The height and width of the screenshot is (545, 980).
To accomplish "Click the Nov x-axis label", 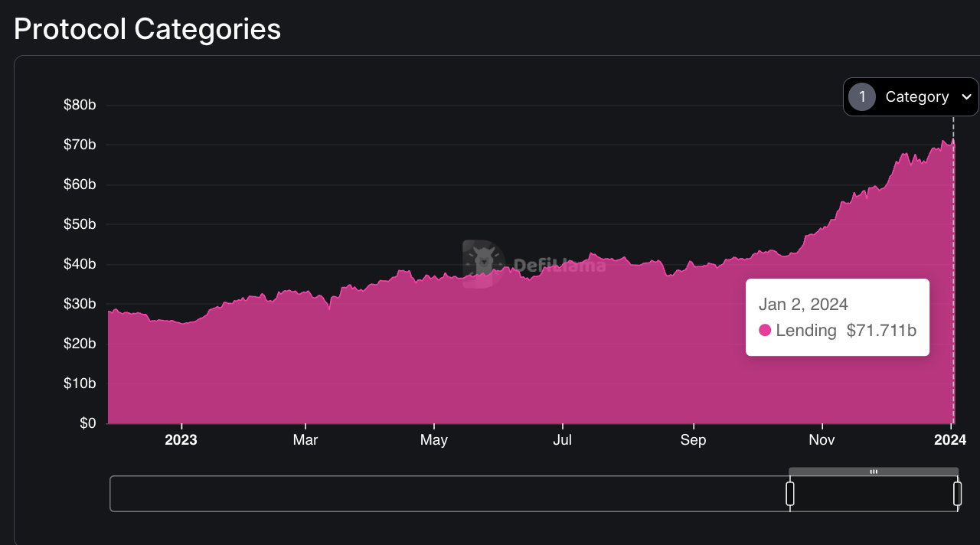I will point(822,440).
